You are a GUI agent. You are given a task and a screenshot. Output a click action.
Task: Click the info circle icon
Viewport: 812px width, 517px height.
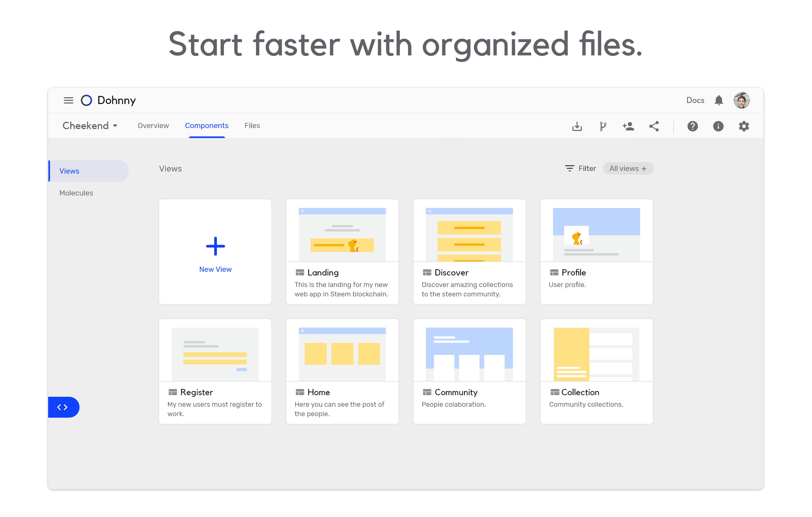(718, 126)
